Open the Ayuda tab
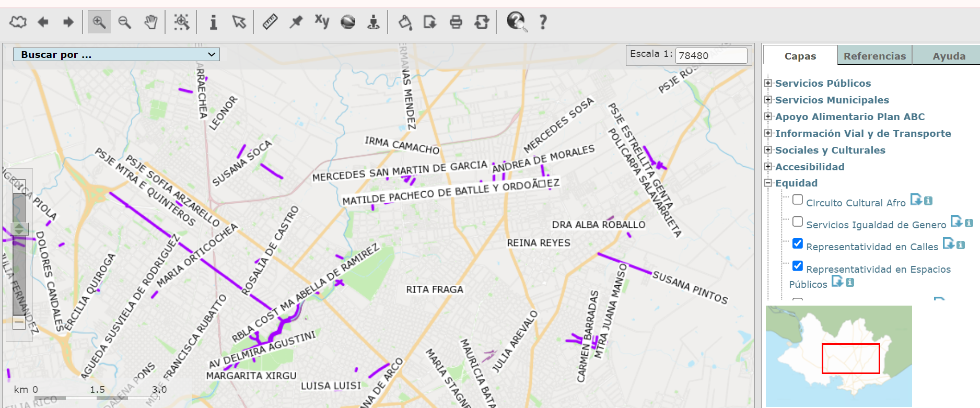 point(949,55)
